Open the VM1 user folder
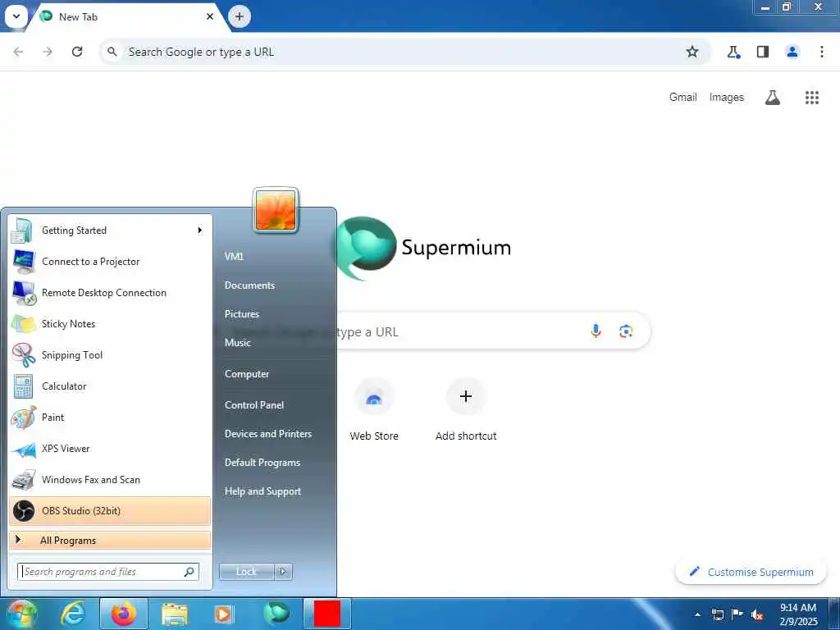840x630 pixels. pyautogui.click(x=234, y=256)
